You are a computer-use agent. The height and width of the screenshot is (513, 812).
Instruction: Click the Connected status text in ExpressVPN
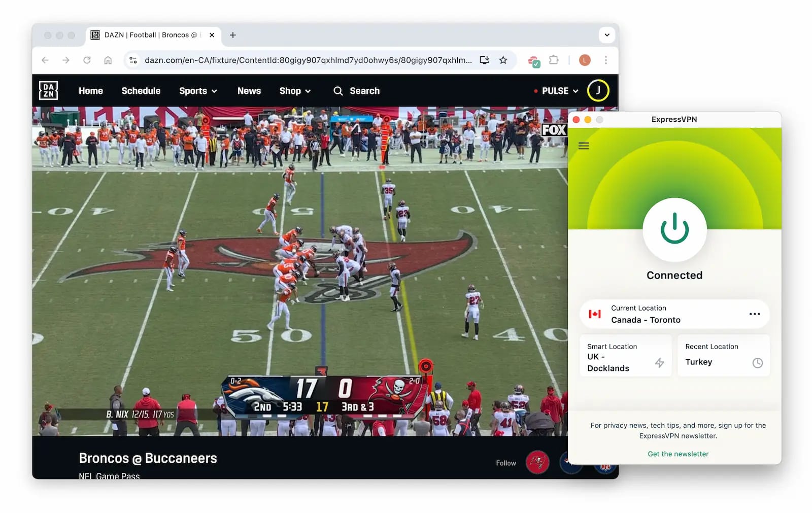point(674,275)
